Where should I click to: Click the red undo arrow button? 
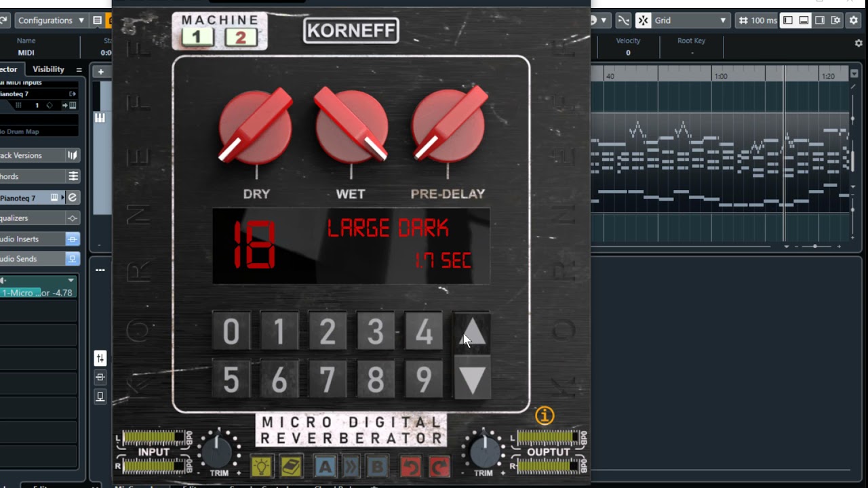410,466
